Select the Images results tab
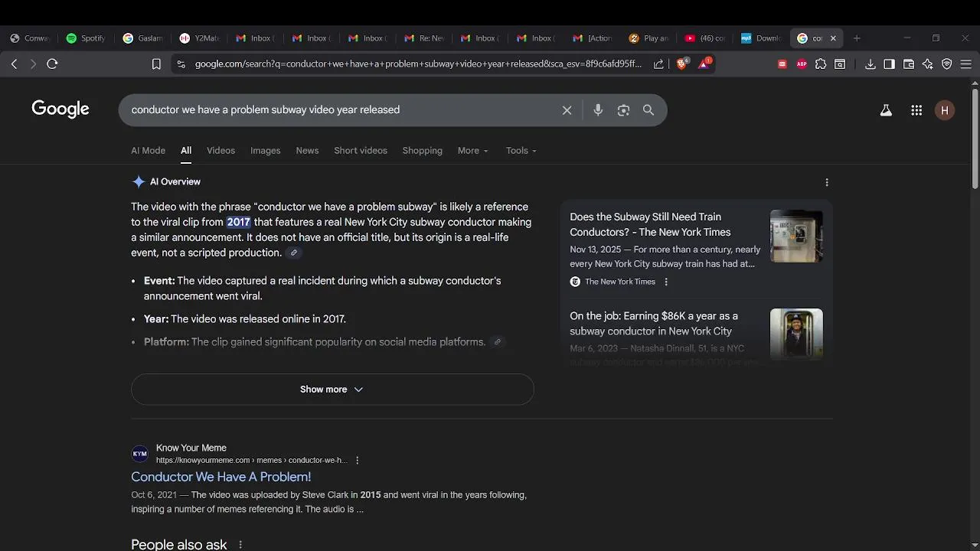This screenshot has height=551, width=980. pyautogui.click(x=266, y=151)
